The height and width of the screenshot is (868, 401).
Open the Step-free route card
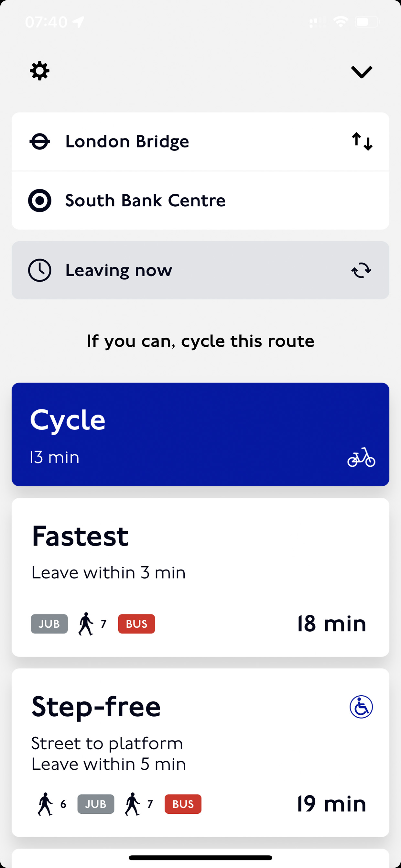(200, 753)
